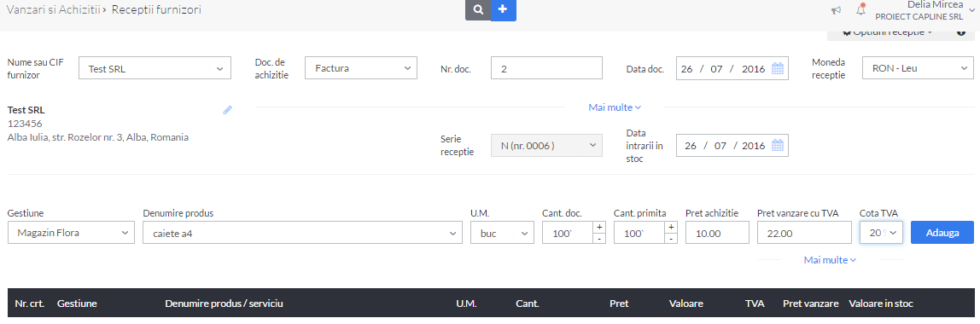This screenshot has height=324, width=980.
Task: Click day value in Data doc. field
Action: (x=687, y=69)
